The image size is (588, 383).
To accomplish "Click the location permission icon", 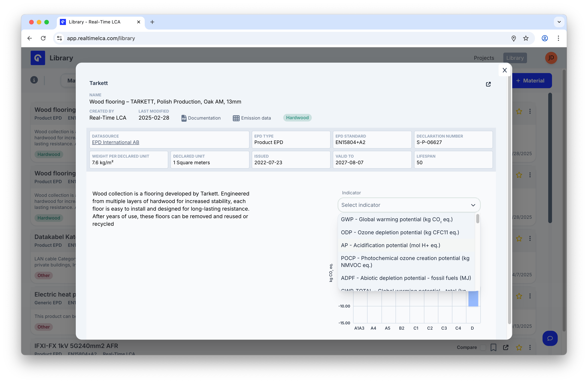I will point(514,38).
